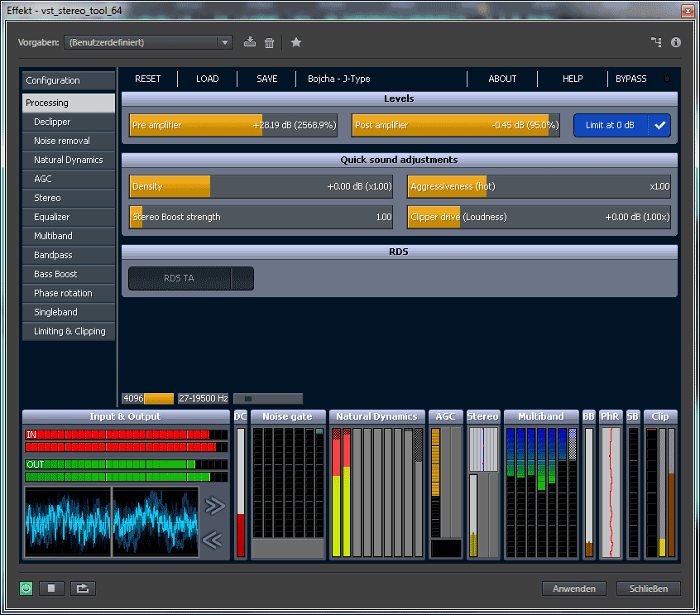The height and width of the screenshot is (615, 700).
Task: Click the RESET button
Action: (148, 79)
